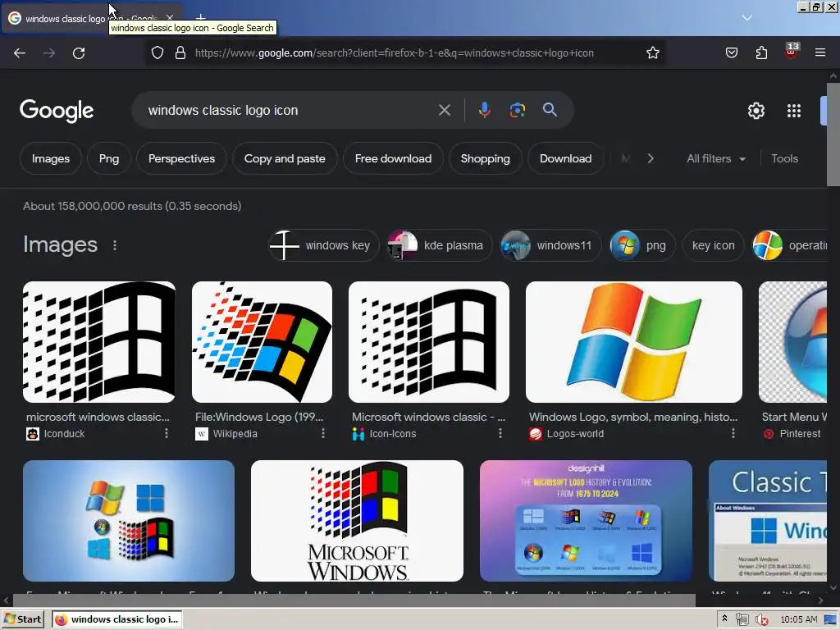Open a new browser tab
The height and width of the screenshot is (630, 840).
(x=200, y=18)
